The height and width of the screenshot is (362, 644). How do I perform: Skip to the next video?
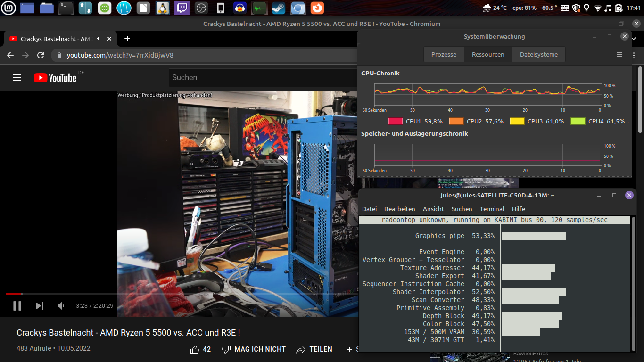coord(40,306)
